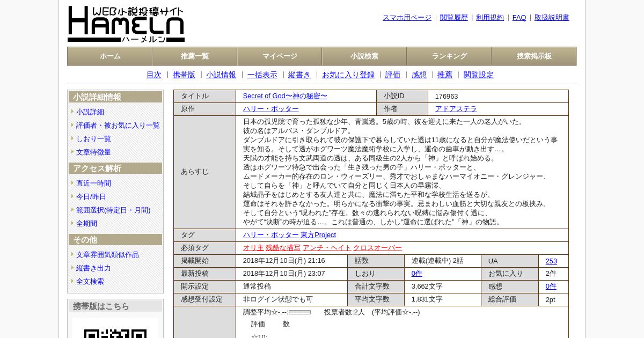The width and height of the screenshot is (644, 338).
Task: Click the 合計文字数 value 3,662文字
Action: tap(427, 286)
